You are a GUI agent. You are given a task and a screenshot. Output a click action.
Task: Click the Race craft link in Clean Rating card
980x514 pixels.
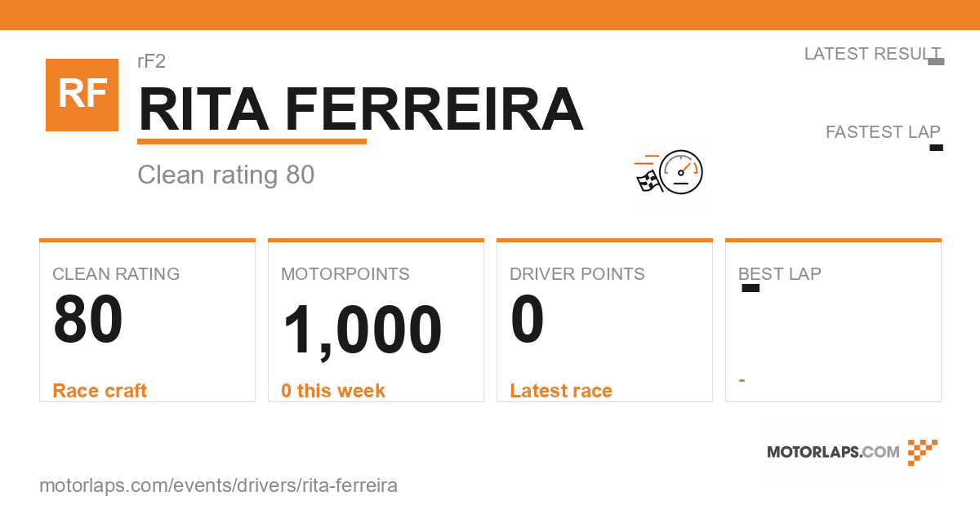(x=100, y=391)
